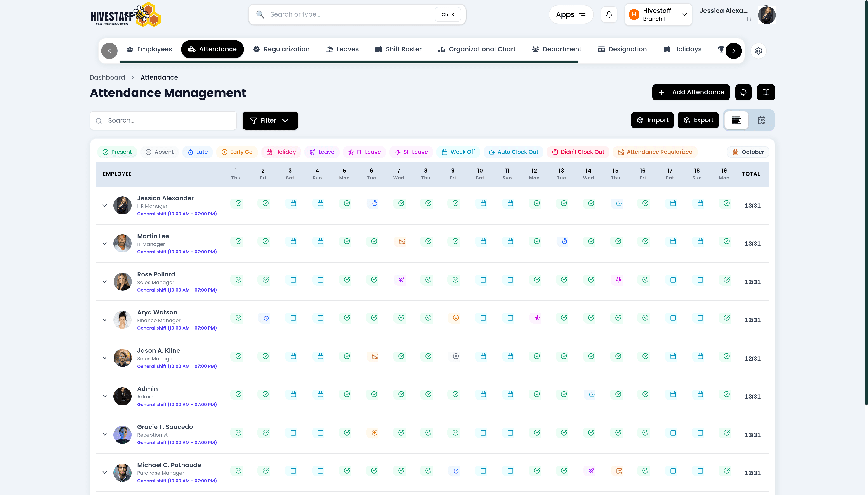
Task: Click Rose Pollard's Leave icon on 7 Wed
Action: (401, 280)
